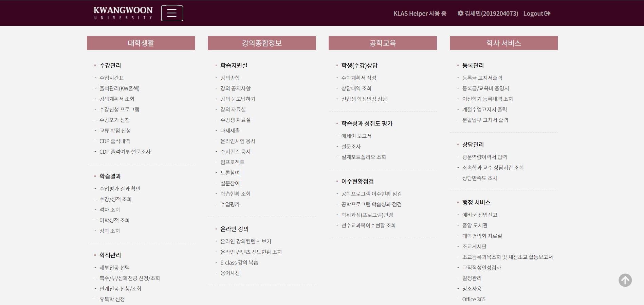Open the 대학생활 category header
This screenshot has width=644, height=305.
[141, 43]
